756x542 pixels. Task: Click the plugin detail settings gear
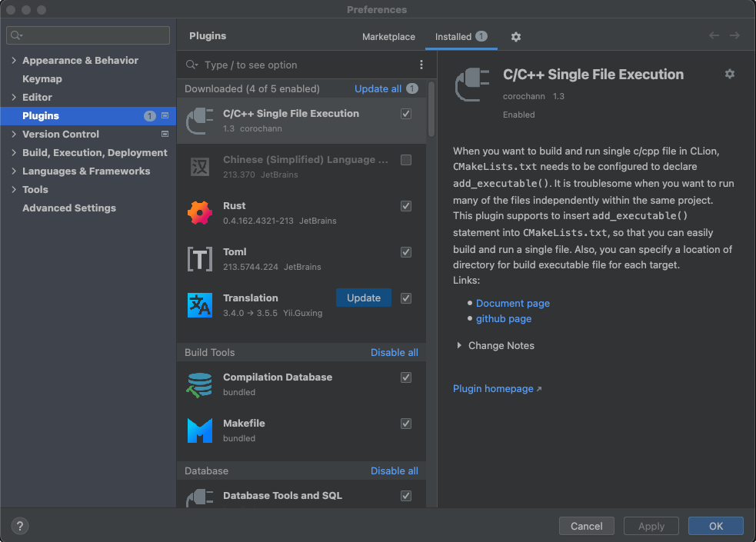coord(730,74)
